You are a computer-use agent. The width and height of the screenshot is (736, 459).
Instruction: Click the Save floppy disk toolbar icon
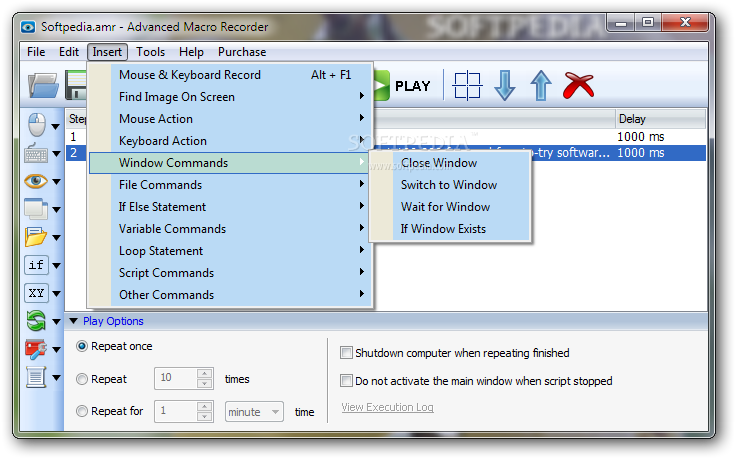[76, 85]
